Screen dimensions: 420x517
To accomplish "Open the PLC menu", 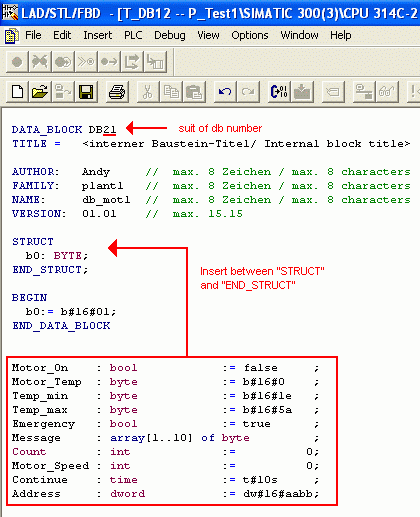I will coord(133,35).
